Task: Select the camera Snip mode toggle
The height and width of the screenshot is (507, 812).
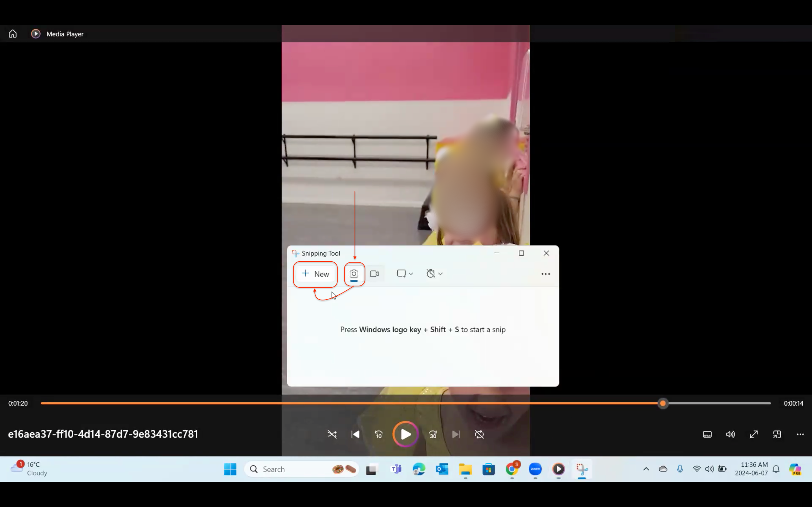Action: pyautogui.click(x=354, y=274)
